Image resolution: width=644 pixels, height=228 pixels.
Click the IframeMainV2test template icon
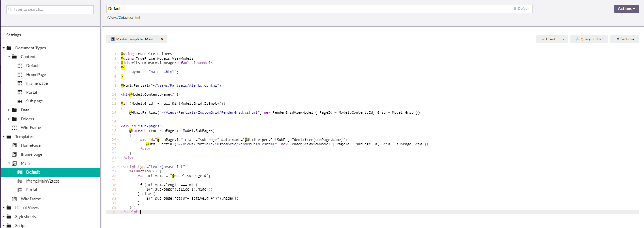click(x=20, y=181)
